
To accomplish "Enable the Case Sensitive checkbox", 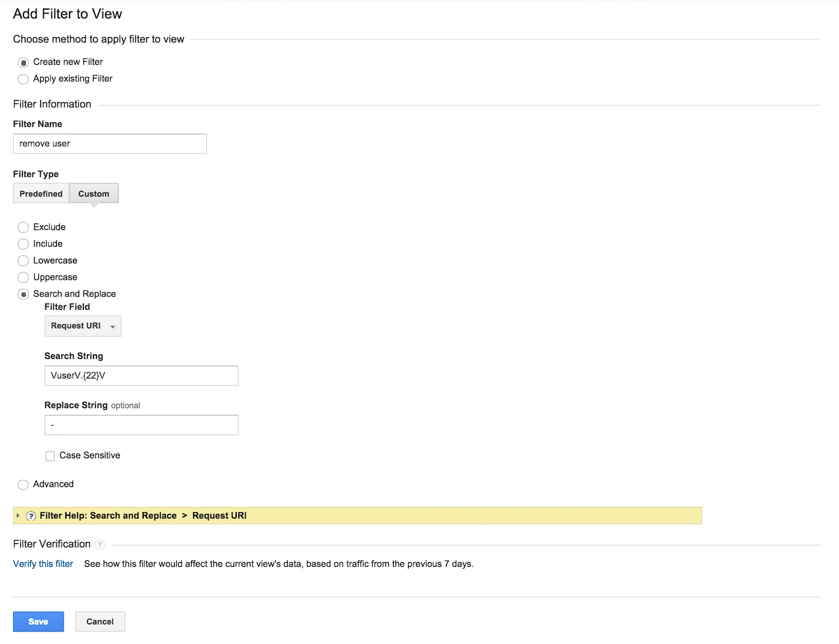I will pyautogui.click(x=50, y=455).
